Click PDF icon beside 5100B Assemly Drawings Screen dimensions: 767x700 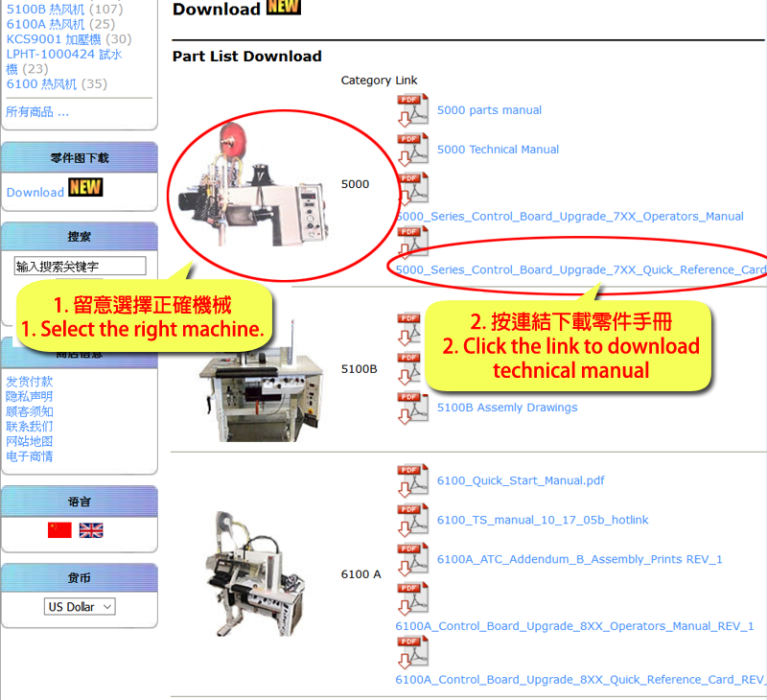pos(412,408)
